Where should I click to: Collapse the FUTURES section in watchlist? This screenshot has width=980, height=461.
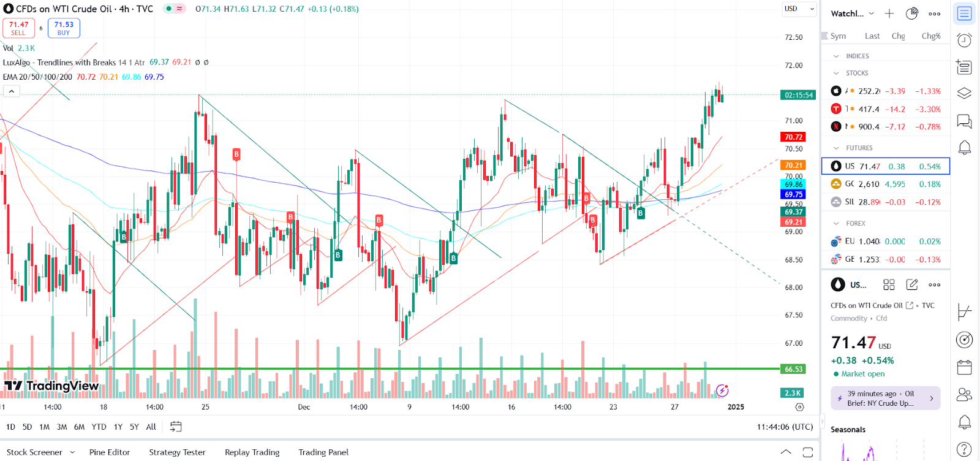(836, 148)
